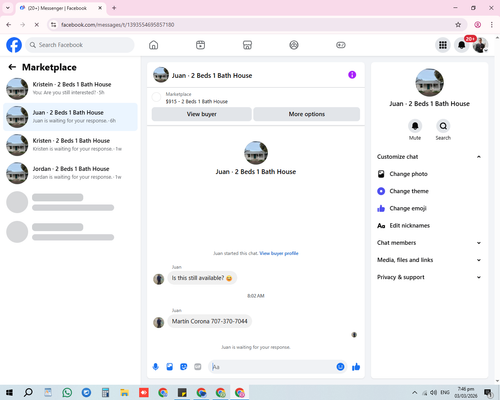The height and width of the screenshot is (400, 500).
Task: Click the listing avatar in chat header
Action: pos(161,75)
